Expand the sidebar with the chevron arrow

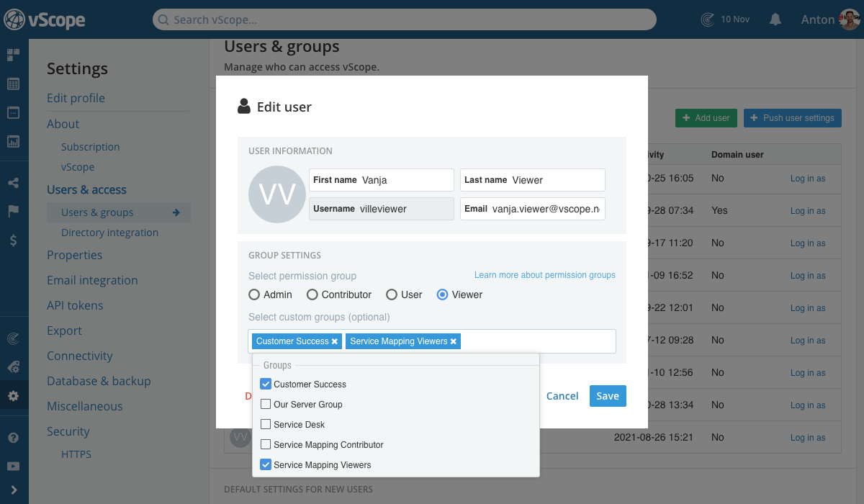click(13, 491)
